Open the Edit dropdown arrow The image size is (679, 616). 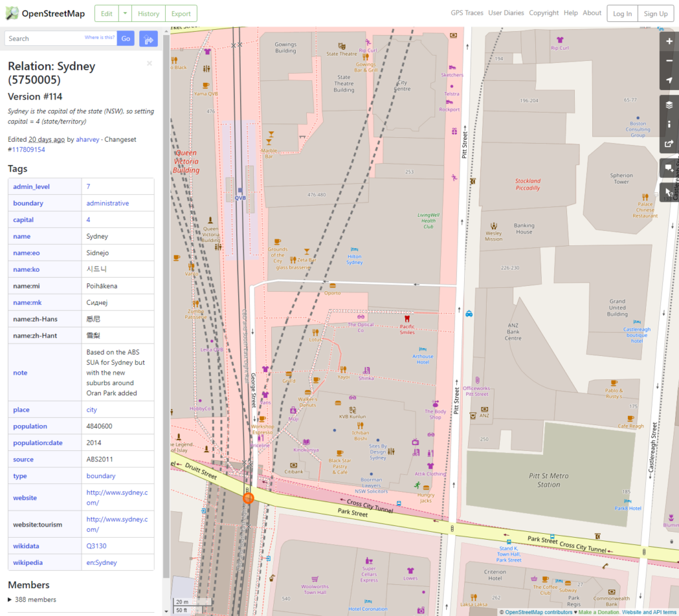pos(125,13)
